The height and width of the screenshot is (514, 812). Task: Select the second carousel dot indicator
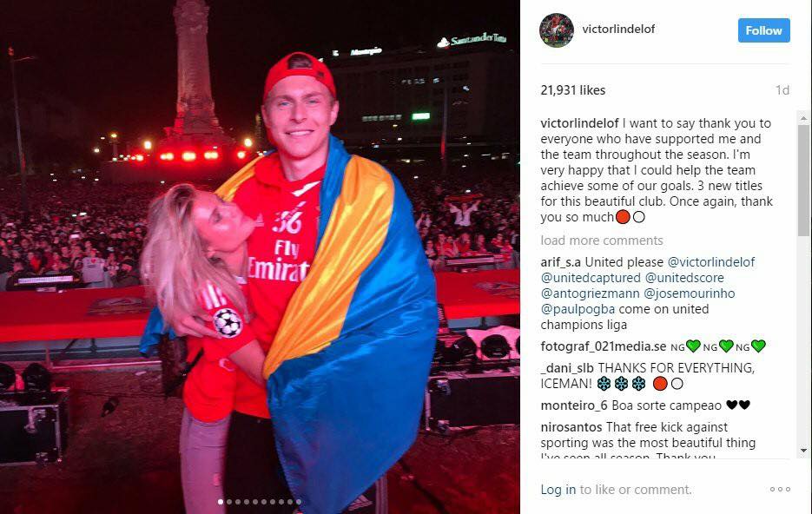tap(229, 502)
